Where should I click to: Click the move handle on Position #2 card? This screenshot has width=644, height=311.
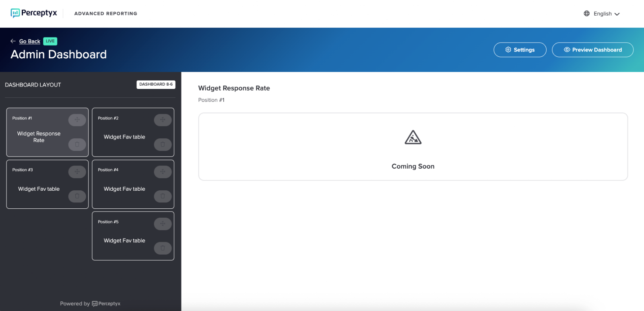(163, 119)
